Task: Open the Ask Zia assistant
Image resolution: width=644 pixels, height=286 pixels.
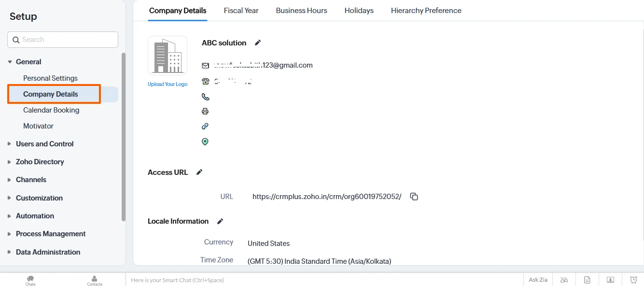Action: click(x=537, y=280)
